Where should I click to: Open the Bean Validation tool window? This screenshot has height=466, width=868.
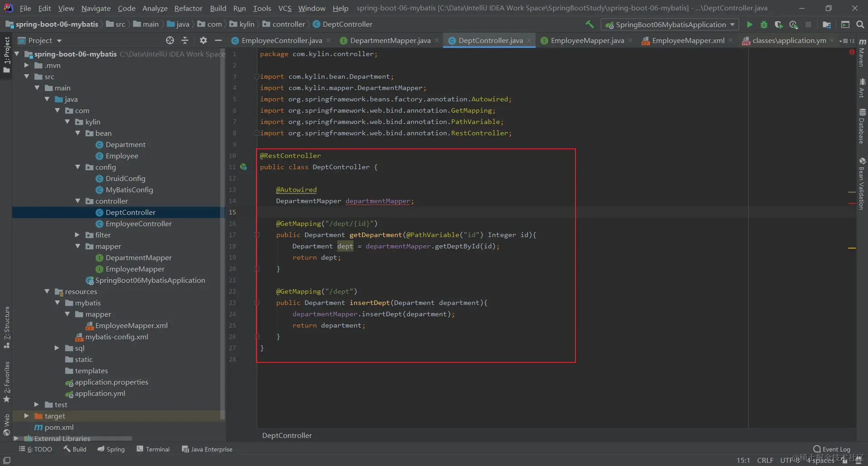(x=862, y=183)
